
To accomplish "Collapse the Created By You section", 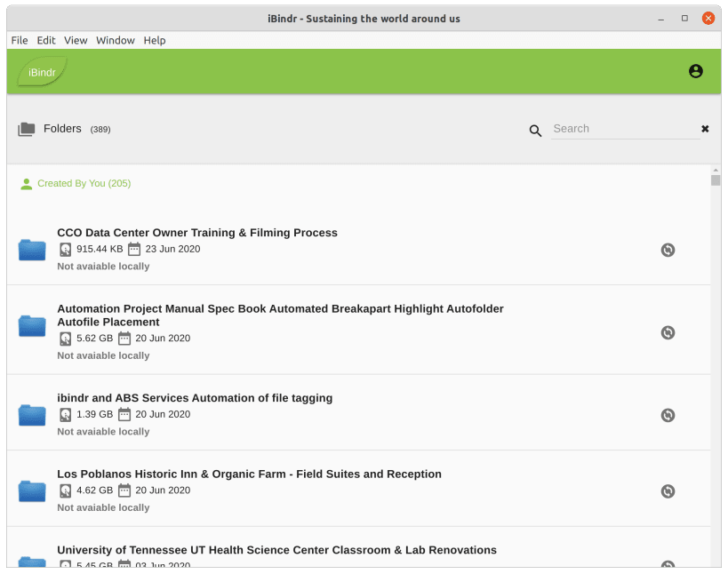I will coord(76,183).
